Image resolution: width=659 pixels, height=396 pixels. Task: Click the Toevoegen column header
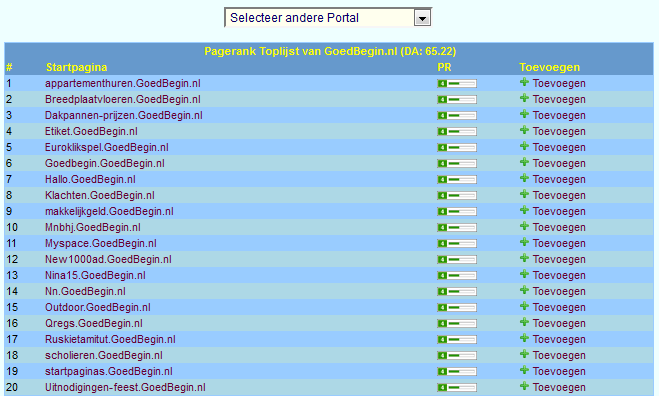[549, 67]
